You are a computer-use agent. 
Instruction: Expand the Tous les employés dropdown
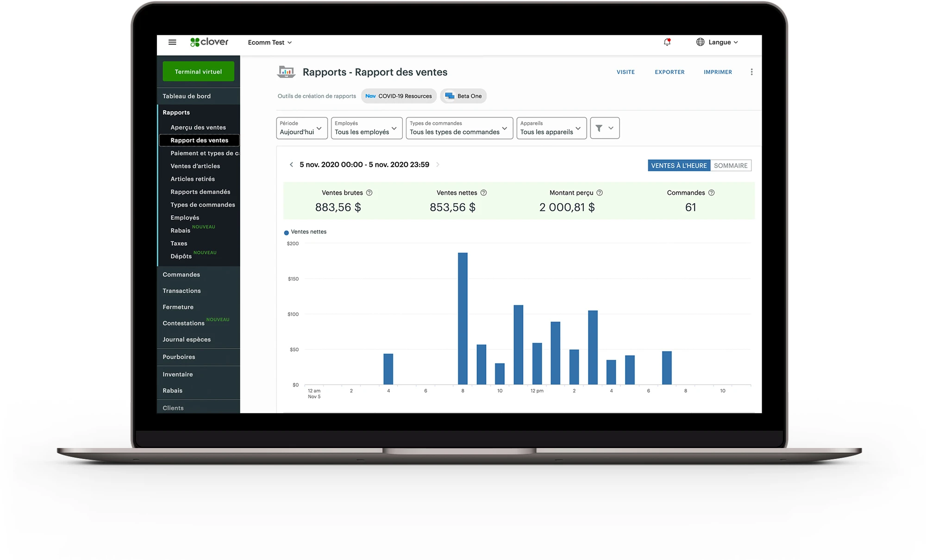(x=366, y=128)
